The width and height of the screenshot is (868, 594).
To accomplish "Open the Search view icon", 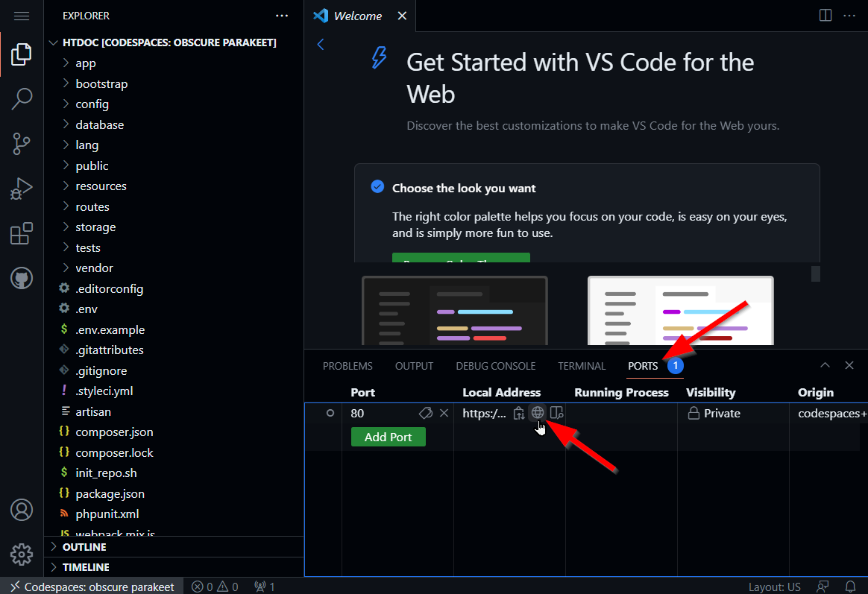I will tap(22, 99).
